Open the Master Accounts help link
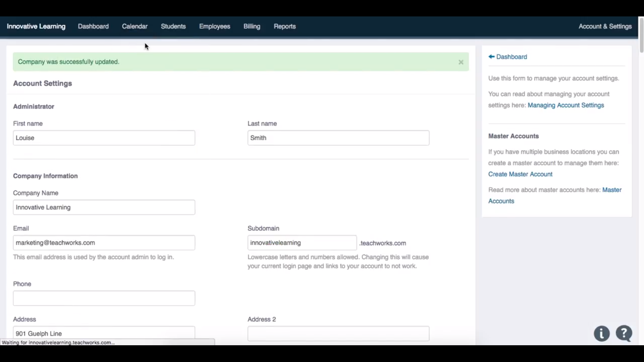Viewport: 644px width, 362px height. [611, 190]
